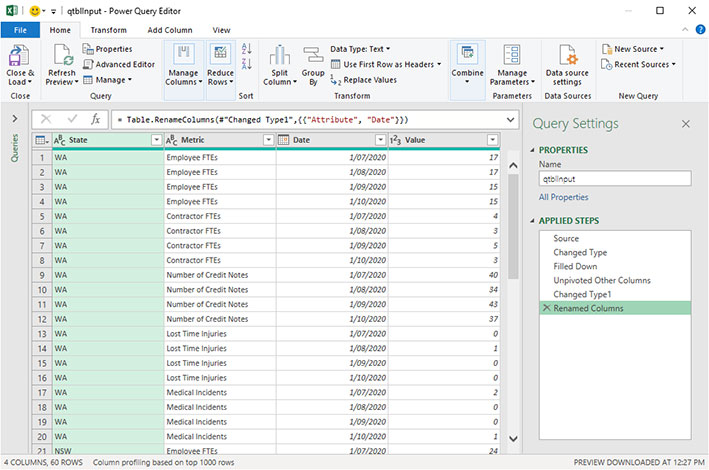Open the State column filter dropdown
Image resolution: width=709 pixels, height=470 pixels.
pyautogui.click(x=156, y=140)
